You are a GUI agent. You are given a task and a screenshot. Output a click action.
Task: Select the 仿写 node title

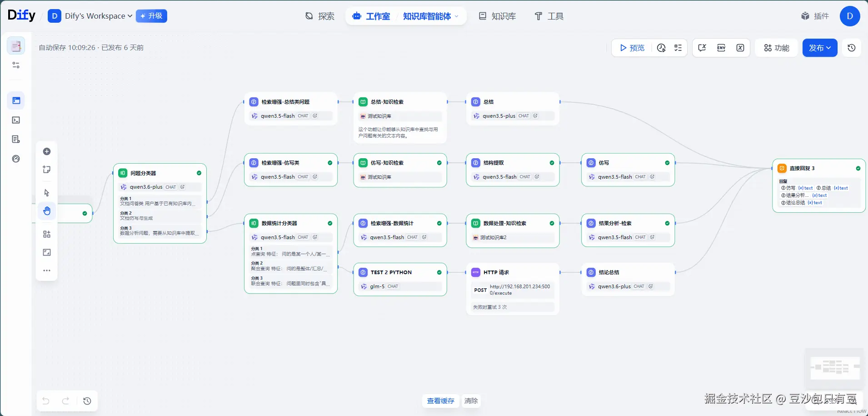click(604, 163)
